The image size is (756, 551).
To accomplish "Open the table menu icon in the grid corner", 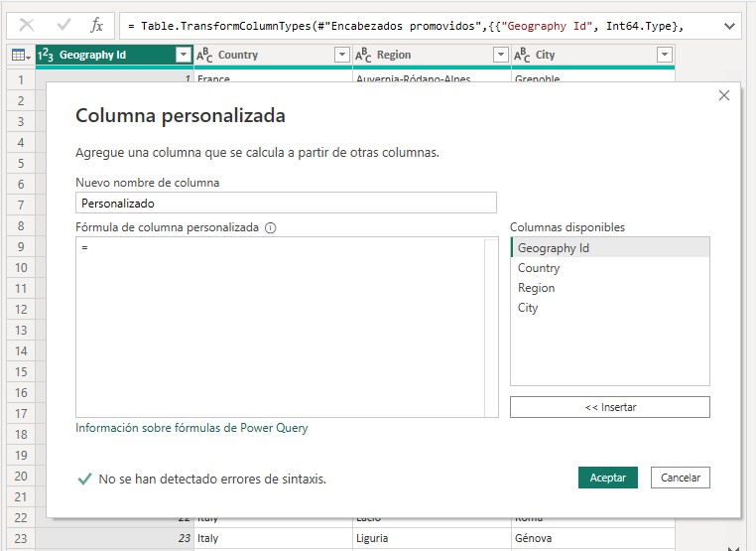I will 21,55.
